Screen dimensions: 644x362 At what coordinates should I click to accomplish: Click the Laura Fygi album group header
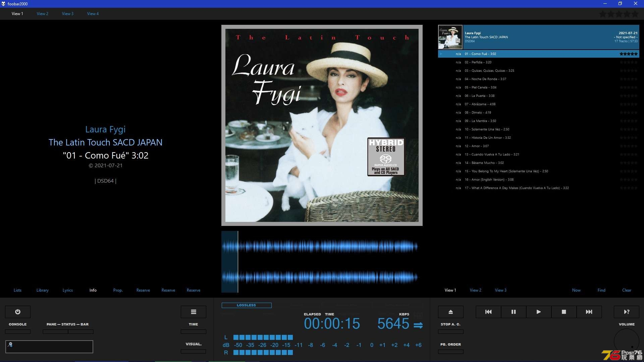[x=539, y=37]
